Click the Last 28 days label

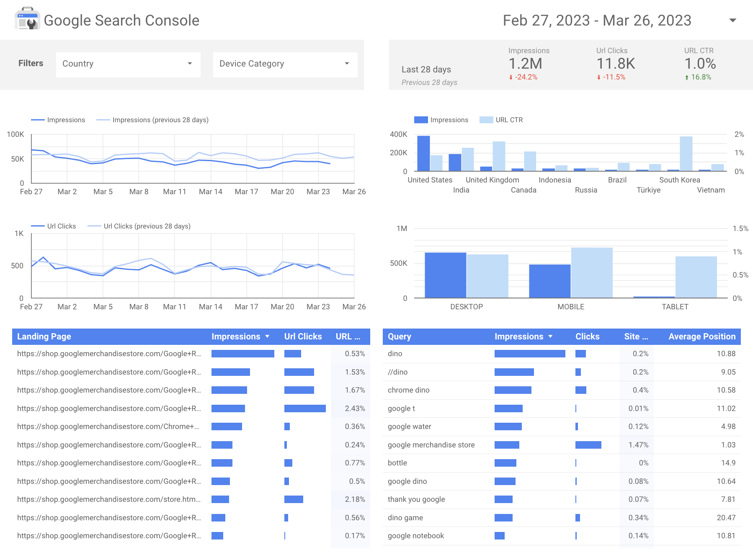426,69
